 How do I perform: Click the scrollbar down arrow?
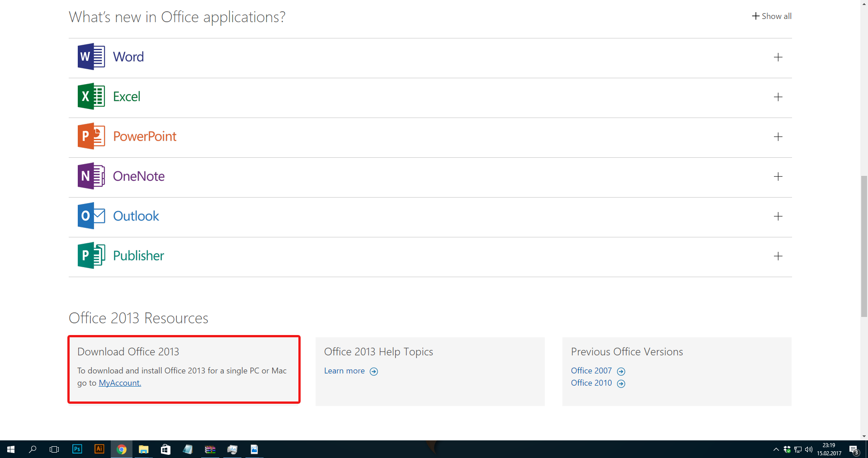[864, 436]
